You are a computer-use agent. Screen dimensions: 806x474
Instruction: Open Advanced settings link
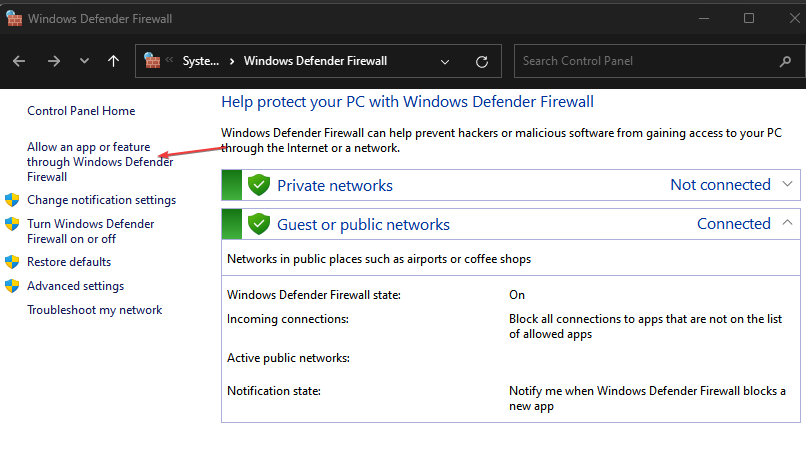(x=75, y=286)
